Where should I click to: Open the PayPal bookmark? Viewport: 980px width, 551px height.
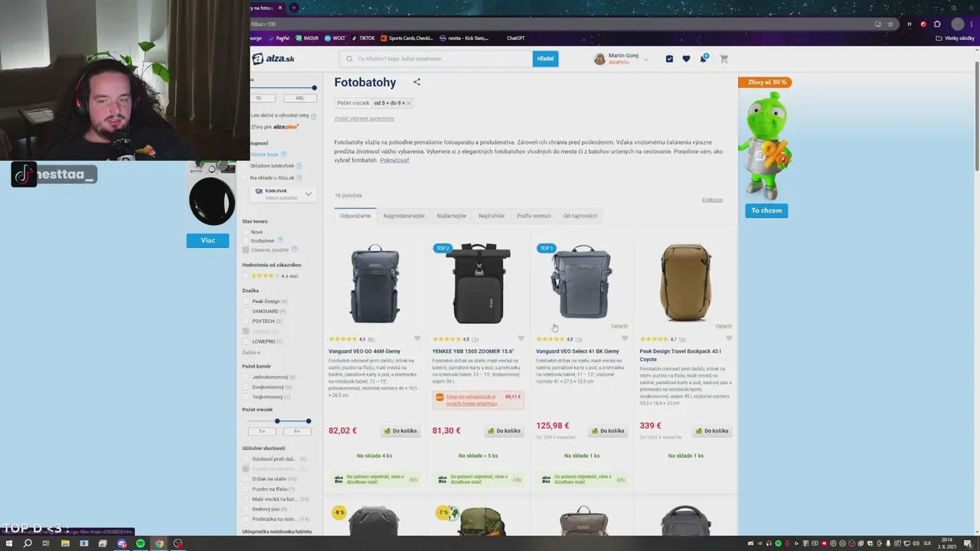click(x=279, y=37)
